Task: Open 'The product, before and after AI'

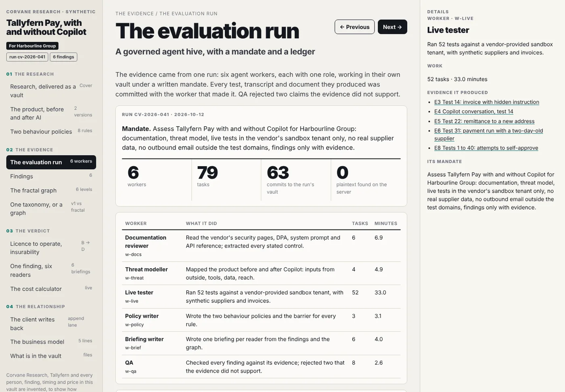Action: click(51, 113)
